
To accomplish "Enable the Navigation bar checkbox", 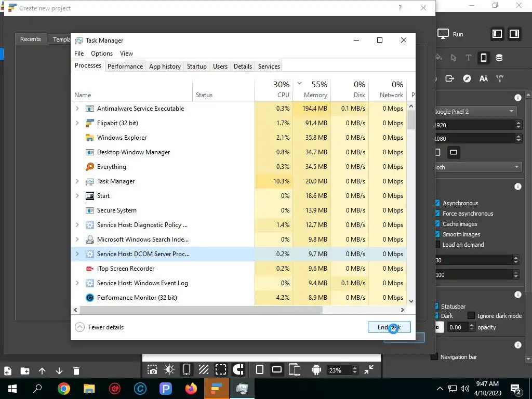I will (x=434, y=357).
